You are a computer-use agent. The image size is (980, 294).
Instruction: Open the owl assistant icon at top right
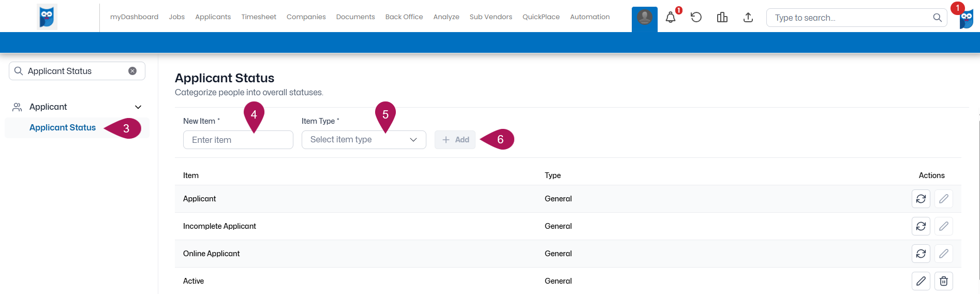[966, 19]
